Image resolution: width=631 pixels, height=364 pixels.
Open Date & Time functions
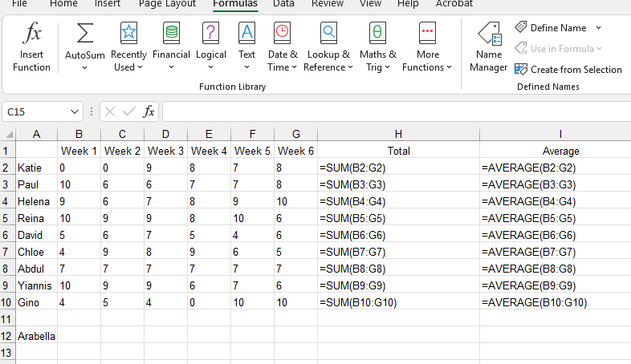282,47
